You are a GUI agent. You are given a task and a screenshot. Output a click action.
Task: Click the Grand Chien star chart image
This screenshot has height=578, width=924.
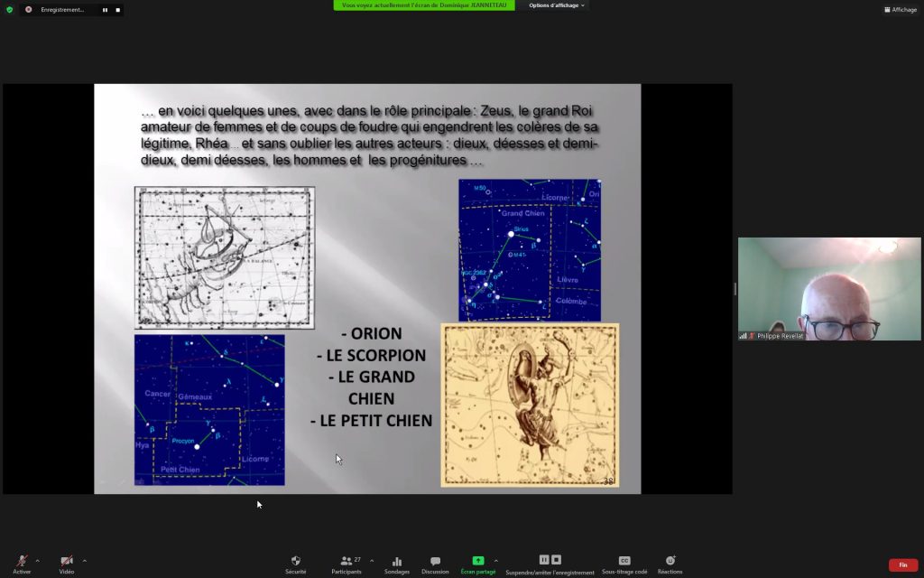pos(530,250)
